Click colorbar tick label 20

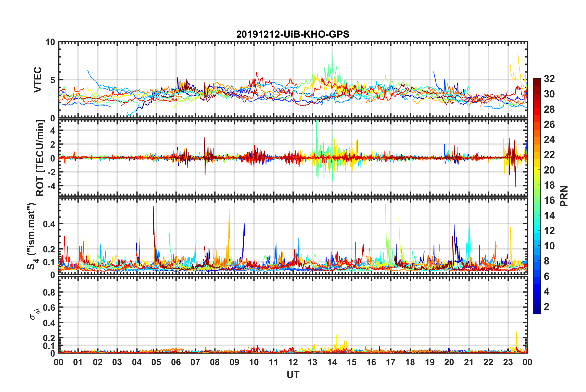(549, 170)
